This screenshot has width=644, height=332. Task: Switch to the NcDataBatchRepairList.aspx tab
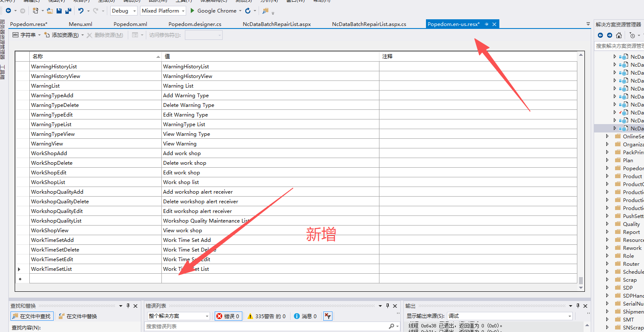click(x=277, y=24)
